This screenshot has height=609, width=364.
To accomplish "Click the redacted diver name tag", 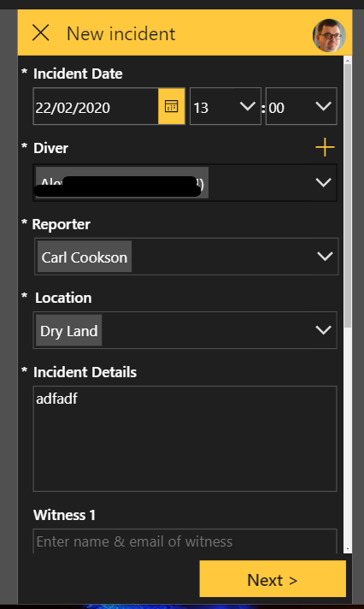I will (x=122, y=182).
